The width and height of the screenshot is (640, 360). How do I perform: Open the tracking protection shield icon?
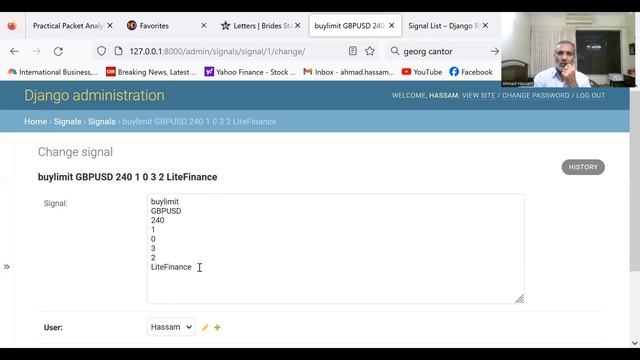point(101,51)
